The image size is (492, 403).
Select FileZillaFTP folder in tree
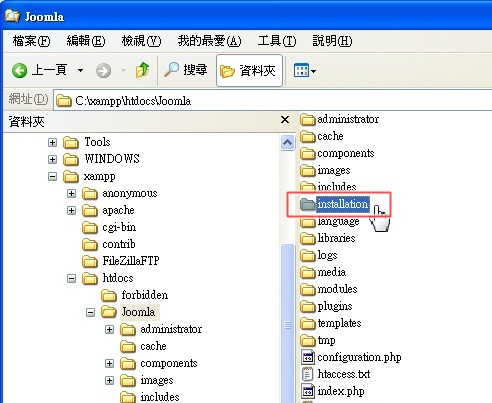click(x=121, y=261)
